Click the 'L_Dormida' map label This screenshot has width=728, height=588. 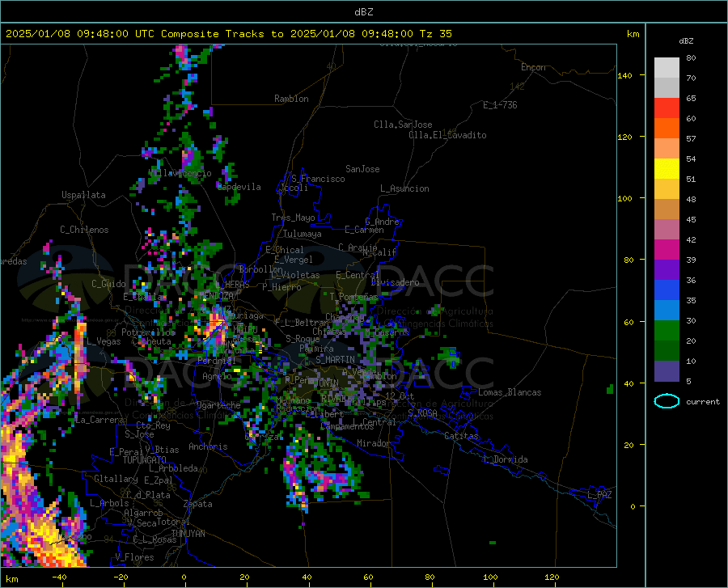pyautogui.click(x=505, y=459)
